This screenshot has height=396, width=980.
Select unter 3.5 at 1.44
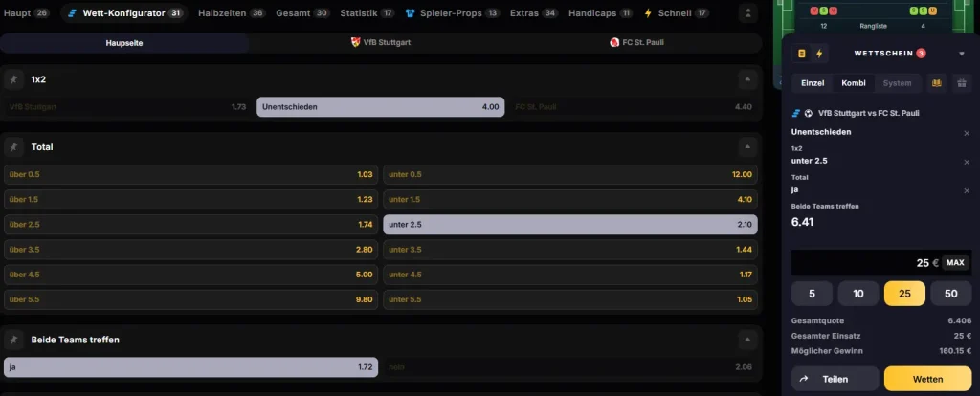click(570, 250)
